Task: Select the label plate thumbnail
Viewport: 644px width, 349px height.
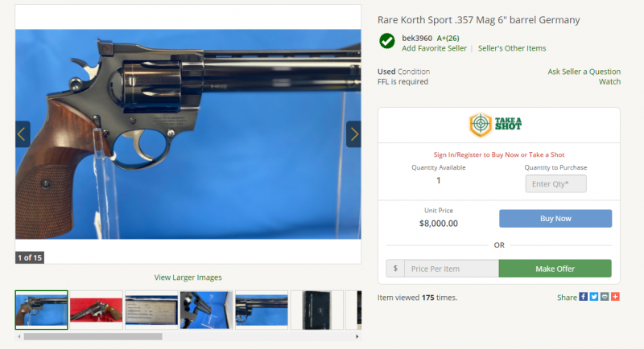Action: [x=151, y=310]
